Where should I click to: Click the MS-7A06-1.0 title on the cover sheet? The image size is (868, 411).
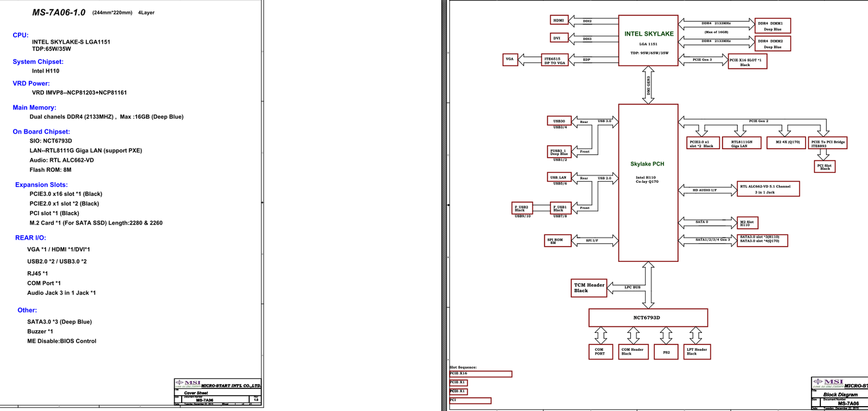coord(59,12)
